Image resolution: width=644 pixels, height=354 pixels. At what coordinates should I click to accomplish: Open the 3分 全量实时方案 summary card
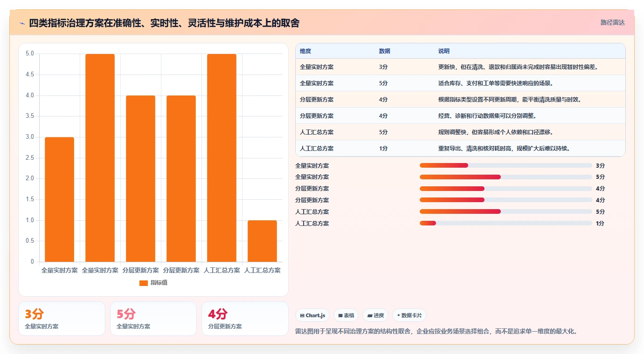click(62, 319)
